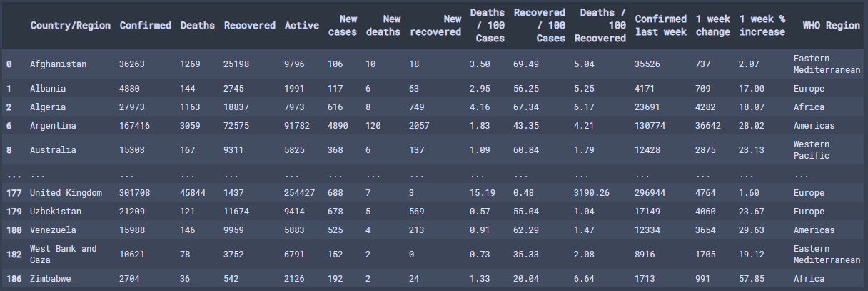Click Venezuela's 29.63 percent increase cell

[752, 230]
